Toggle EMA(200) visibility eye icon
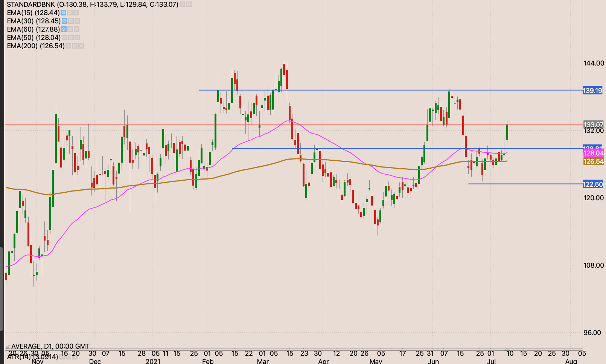This screenshot has height=364, width=606. (x=68, y=46)
